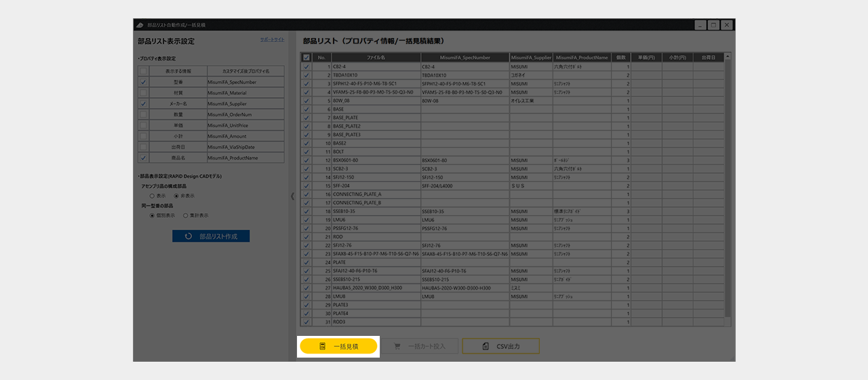Uncheck row 1 CB2-4 checkbox

[x=307, y=66]
